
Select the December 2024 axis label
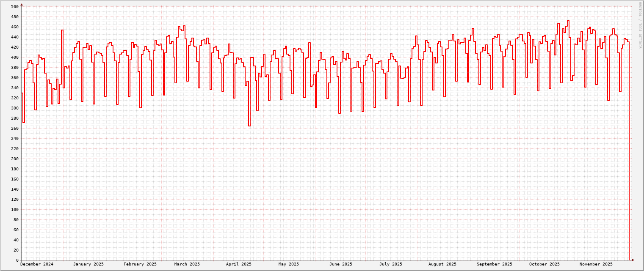click(x=37, y=264)
